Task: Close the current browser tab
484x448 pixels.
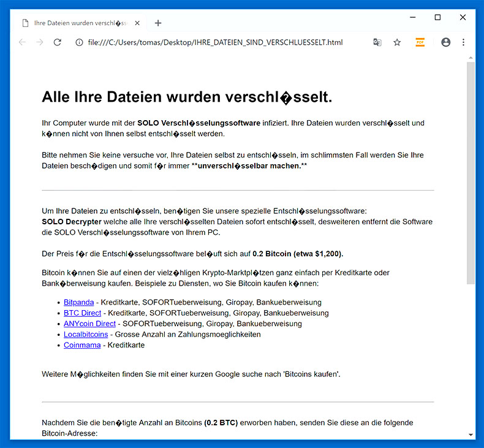Action: (137, 23)
